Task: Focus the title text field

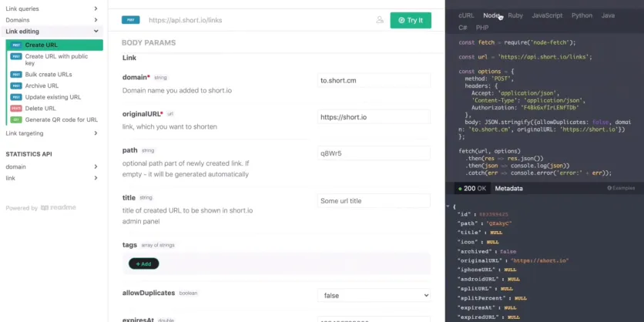Action: tap(374, 201)
